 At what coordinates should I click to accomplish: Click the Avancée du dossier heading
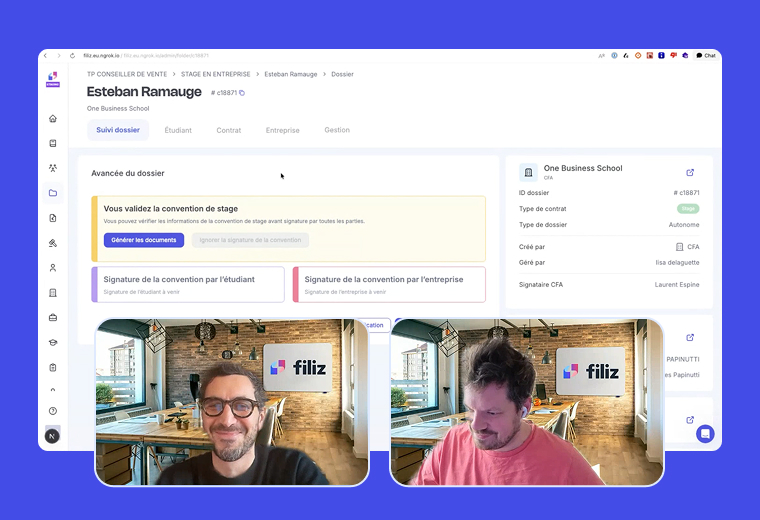(x=128, y=173)
